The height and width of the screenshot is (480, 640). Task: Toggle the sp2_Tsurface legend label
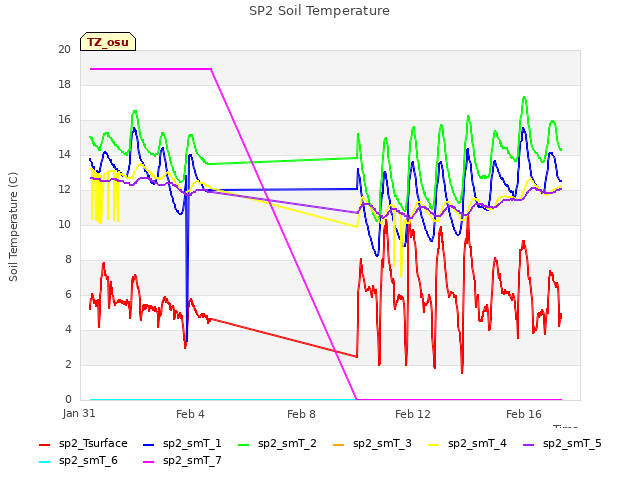pos(93,444)
